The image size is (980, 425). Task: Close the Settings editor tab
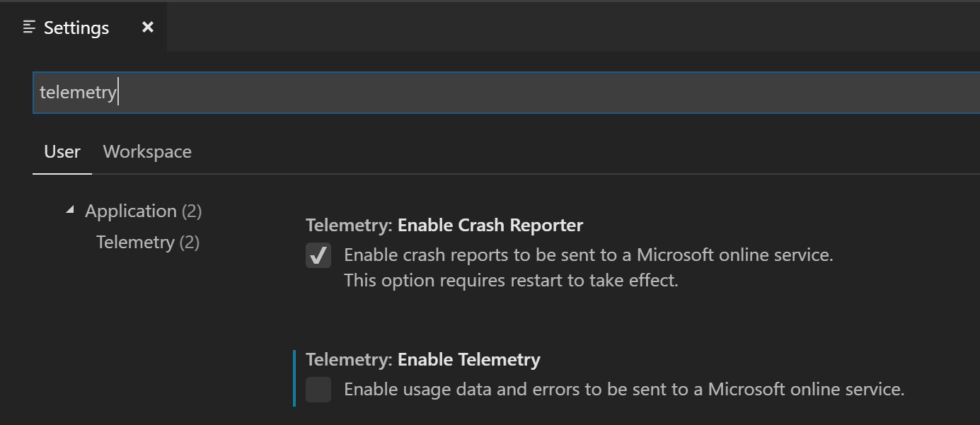click(147, 27)
